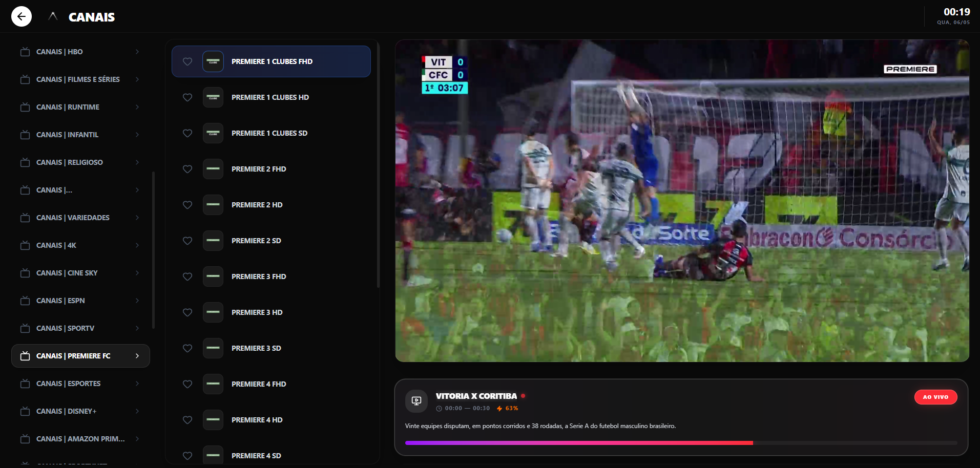Screen dimensions: 980x468
Task: Click the AO VIVO live button
Action: click(x=935, y=397)
